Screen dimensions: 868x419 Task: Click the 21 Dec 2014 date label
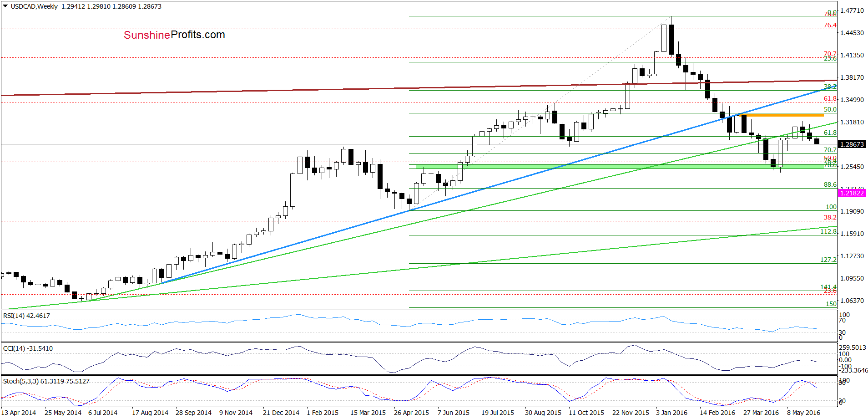pyautogui.click(x=281, y=413)
